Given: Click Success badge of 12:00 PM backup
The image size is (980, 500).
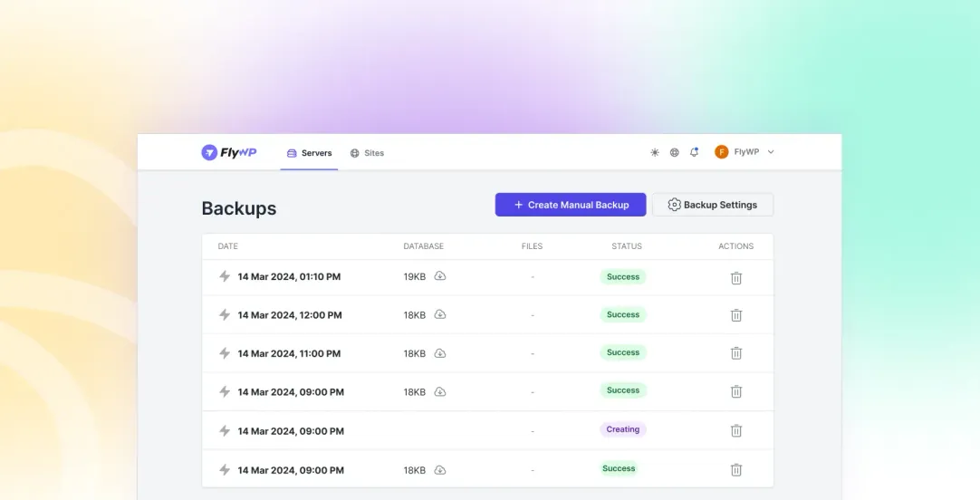Looking at the screenshot, I should point(623,314).
